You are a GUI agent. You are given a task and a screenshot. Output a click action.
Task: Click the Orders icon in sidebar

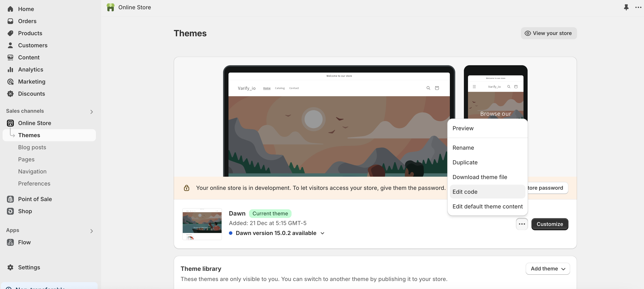(10, 21)
